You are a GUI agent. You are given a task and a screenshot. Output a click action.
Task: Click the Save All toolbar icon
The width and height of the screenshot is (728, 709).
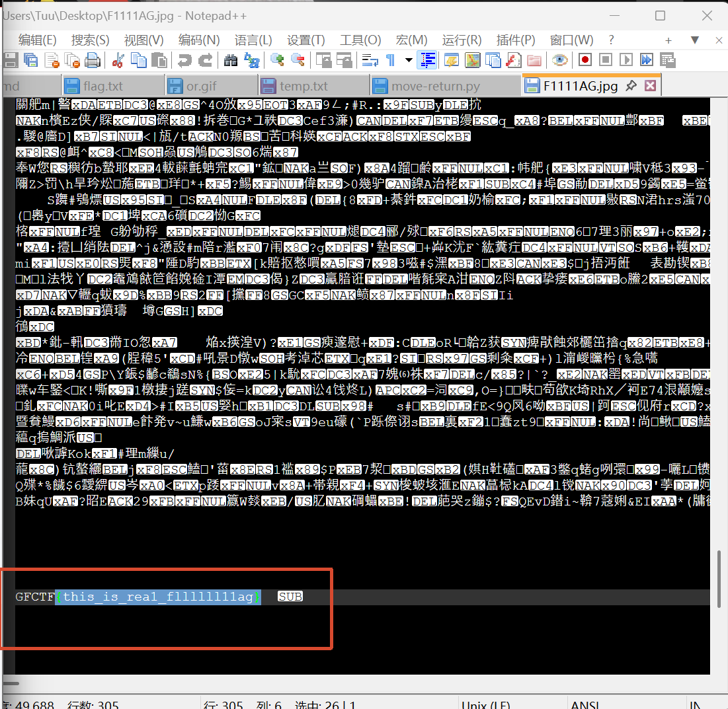click(x=30, y=60)
